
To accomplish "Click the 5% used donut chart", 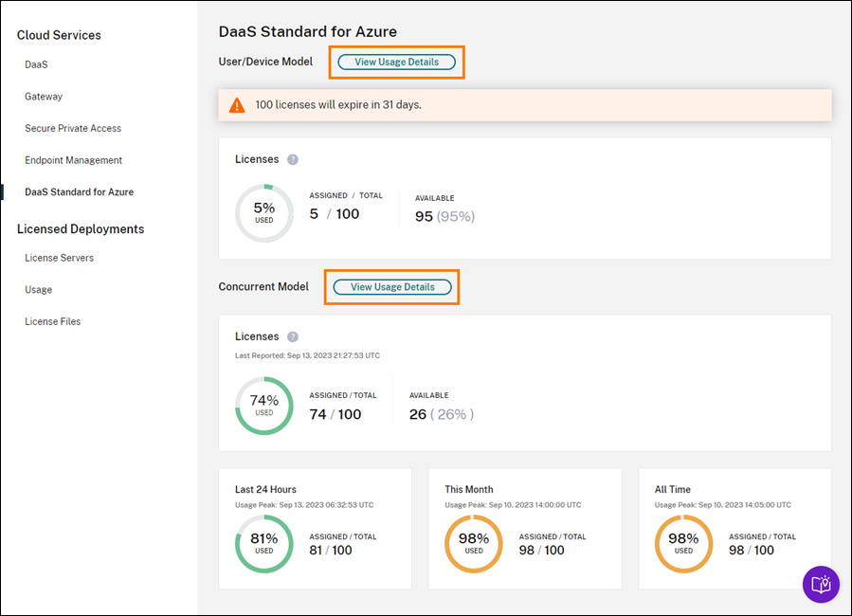I will click(263, 213).
